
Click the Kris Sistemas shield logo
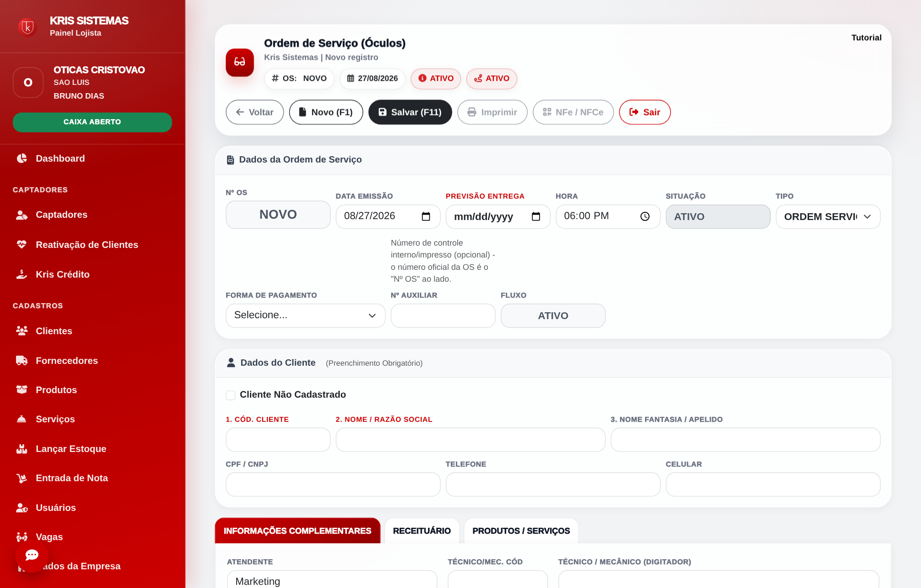(27, 27)
